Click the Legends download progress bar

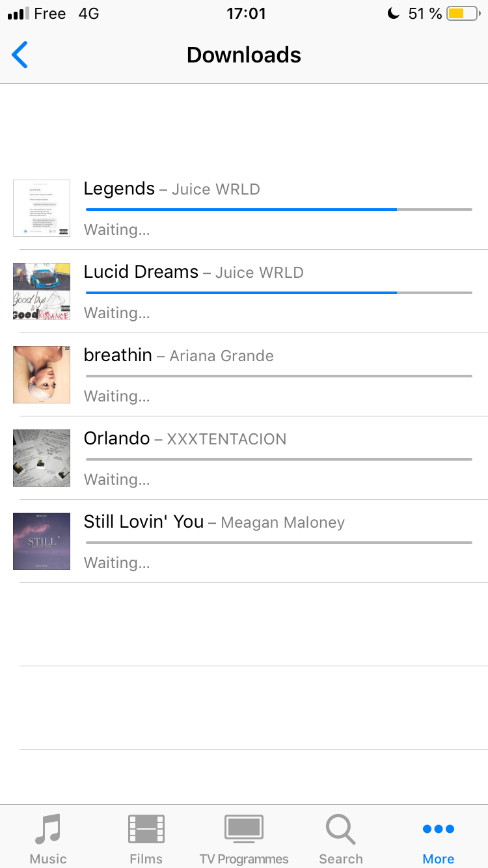coord(278,210)
